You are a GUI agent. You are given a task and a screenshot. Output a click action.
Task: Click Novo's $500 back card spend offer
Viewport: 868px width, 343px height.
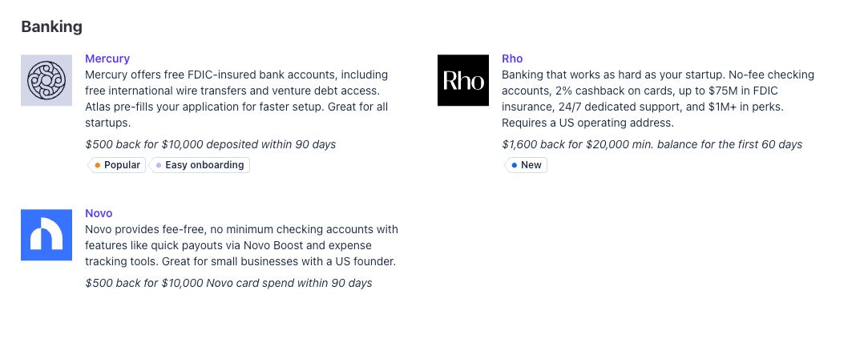[x=228, y=283]
